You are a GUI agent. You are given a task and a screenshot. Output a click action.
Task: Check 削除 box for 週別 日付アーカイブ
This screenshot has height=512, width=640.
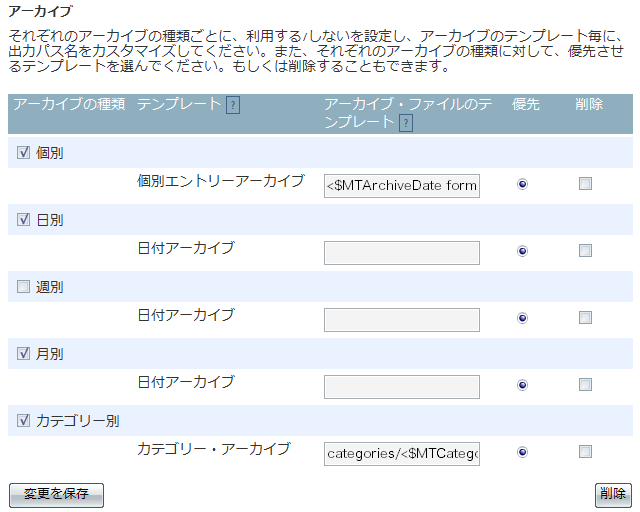click(x=585, y=318)
